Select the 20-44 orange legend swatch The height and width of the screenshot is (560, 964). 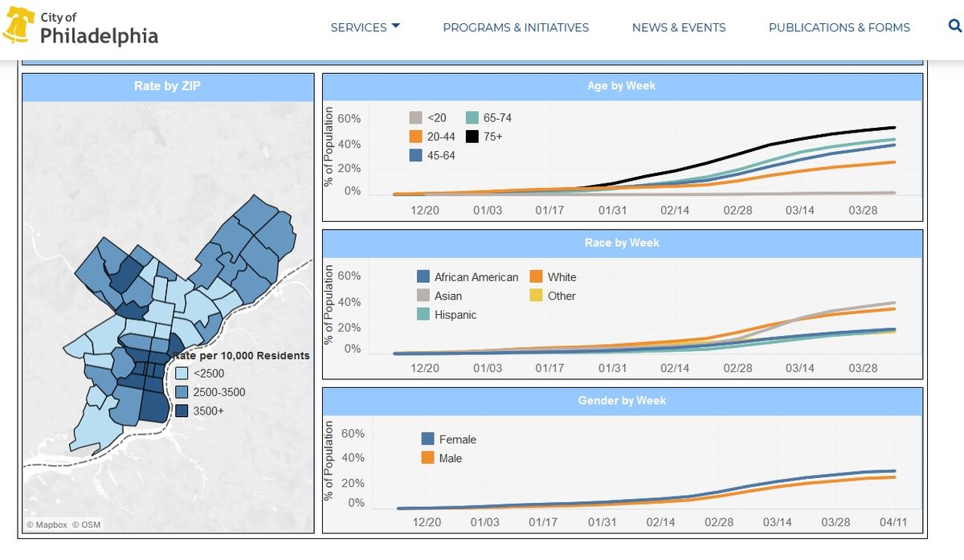[416, 137]
